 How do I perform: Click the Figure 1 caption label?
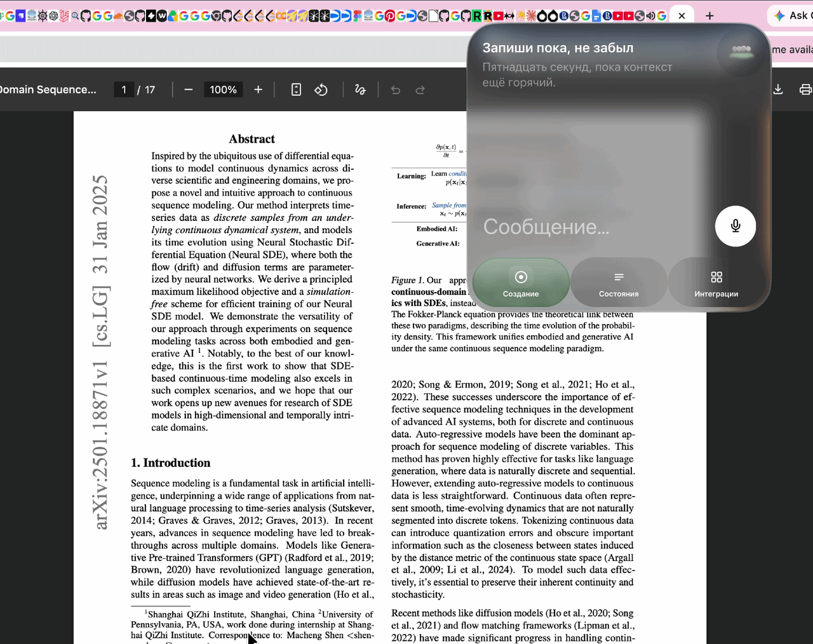click(407, 280)
